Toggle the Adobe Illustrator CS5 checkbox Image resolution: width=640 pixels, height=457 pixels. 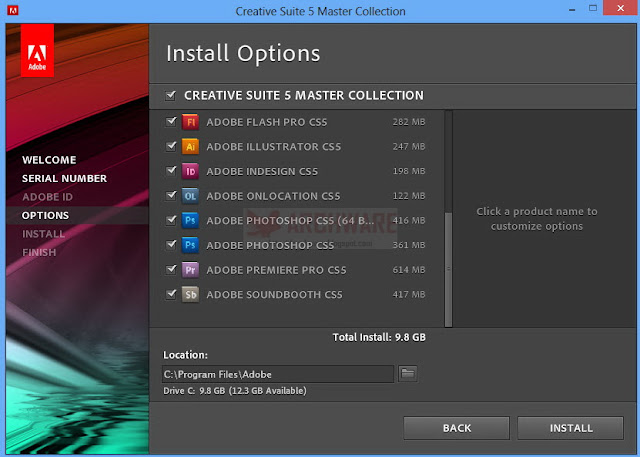(x=171, y=146)
